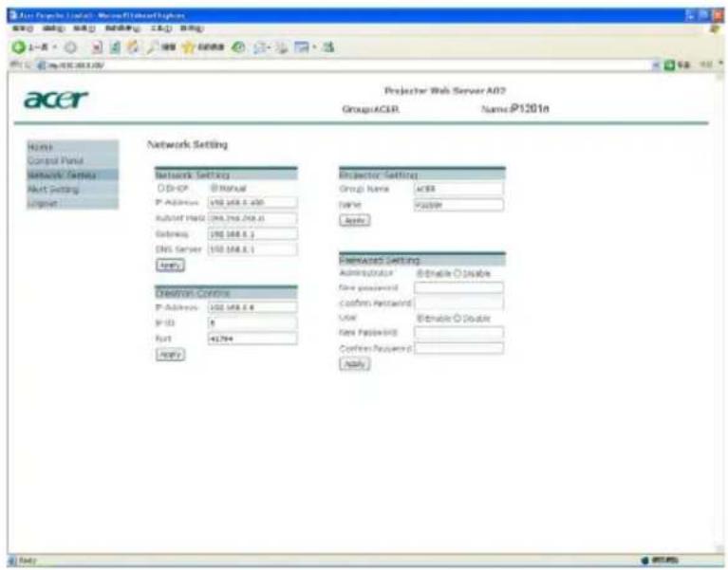Viewport: 728px width, 570px height.
Task: Go to Home in the sidebar
Action: tap(72, 147)
